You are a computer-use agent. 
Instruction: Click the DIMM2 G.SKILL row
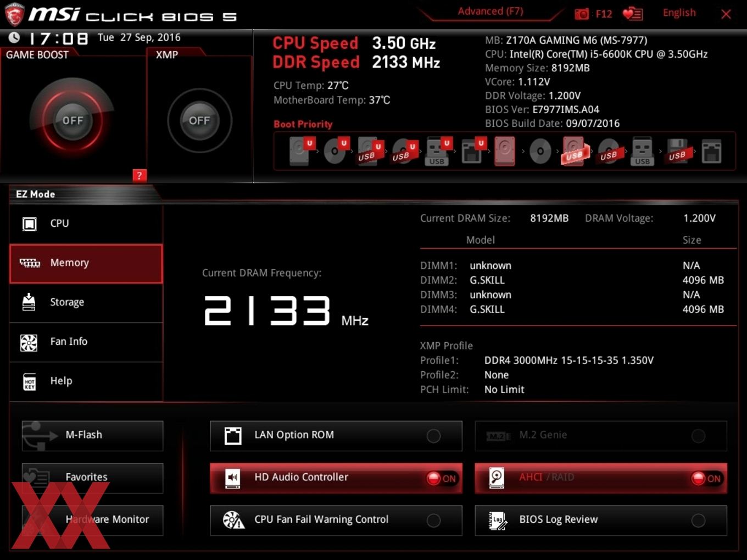pyautogui.click(x=572, y=280)
